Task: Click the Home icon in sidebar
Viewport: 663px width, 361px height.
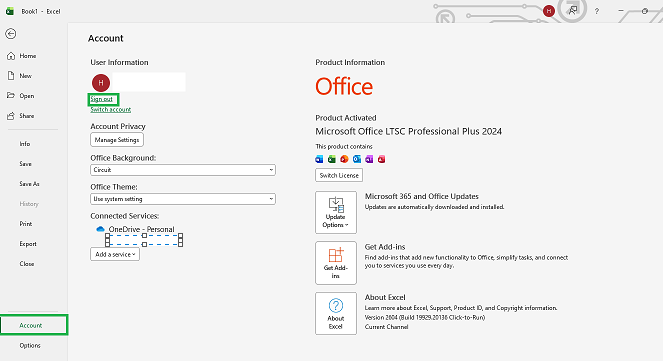Action: tap(11, 56)
